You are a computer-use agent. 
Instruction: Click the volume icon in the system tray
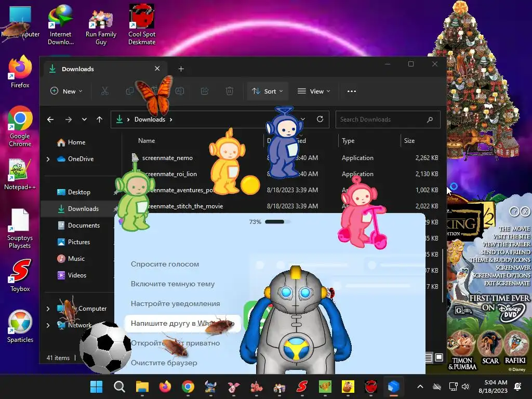(x=465, y=387)
